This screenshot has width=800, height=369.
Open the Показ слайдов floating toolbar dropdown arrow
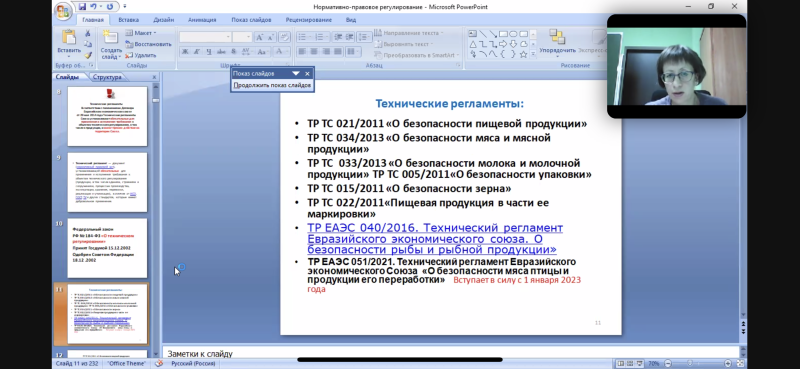[x=295, y=73]
